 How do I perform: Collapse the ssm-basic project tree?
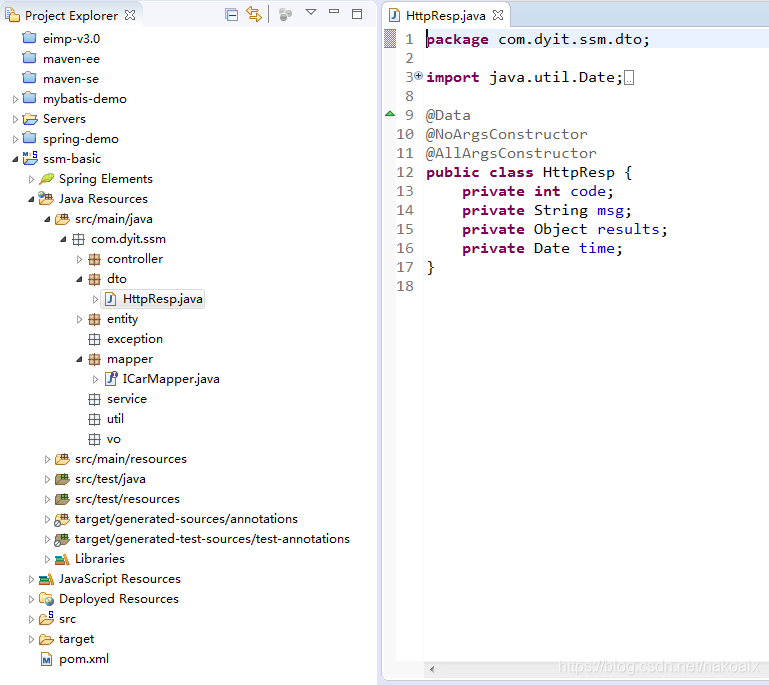pos(15,159)
